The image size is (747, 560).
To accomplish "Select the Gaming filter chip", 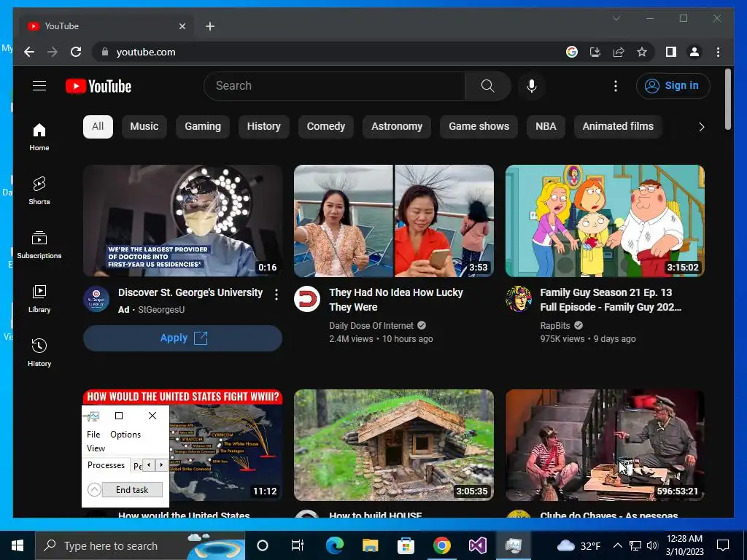I will [203, 127].
